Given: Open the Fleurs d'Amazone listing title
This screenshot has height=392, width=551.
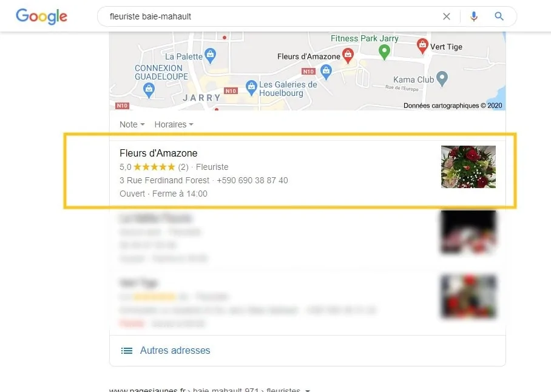Looking at the screenshot, I should [158, 153].
